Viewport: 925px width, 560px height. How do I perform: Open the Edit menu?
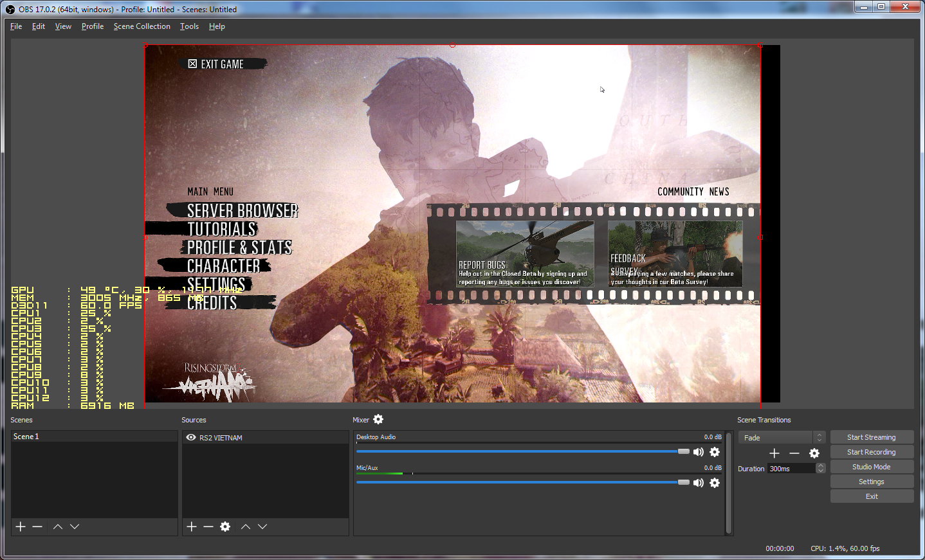tap(39, 26)
